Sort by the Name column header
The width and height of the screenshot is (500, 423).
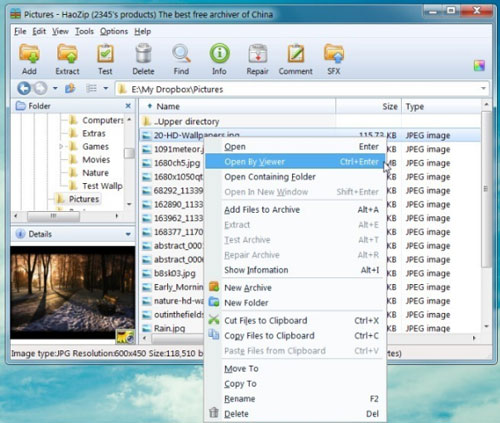(x=237, y=106)
